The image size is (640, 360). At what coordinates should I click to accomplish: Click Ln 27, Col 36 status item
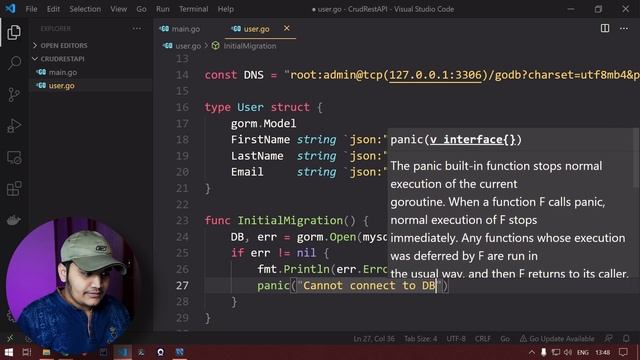tap(374, 339)
